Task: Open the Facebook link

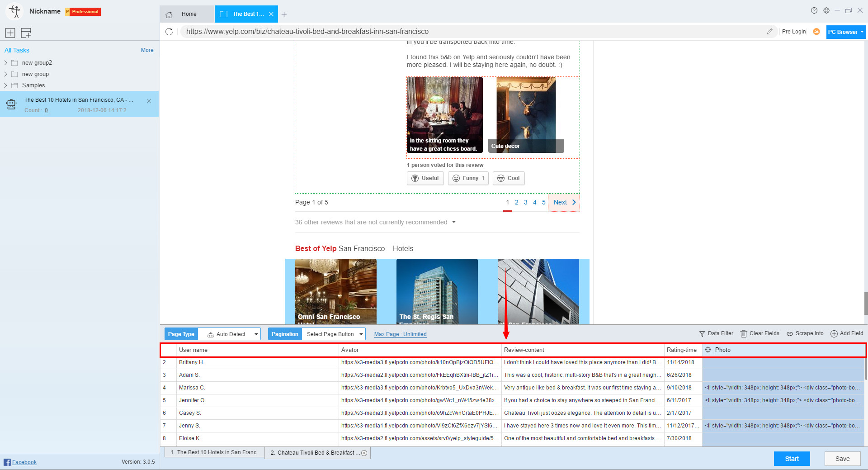Action: point(24,462)
